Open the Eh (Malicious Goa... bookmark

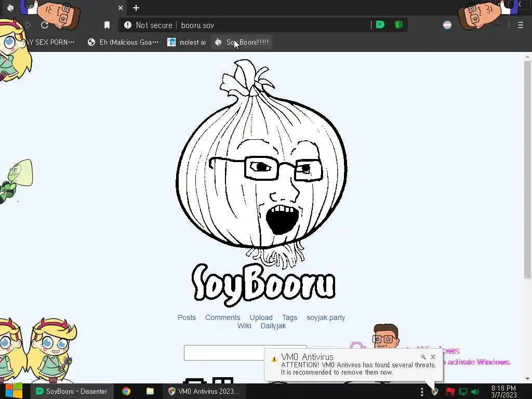(123, 42)
